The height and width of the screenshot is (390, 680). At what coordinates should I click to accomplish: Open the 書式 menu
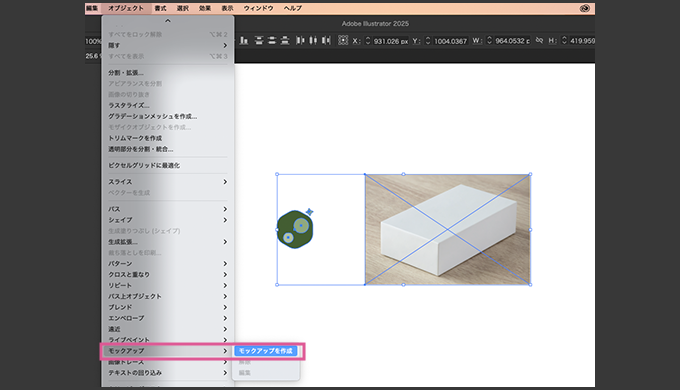coord(160,8)
